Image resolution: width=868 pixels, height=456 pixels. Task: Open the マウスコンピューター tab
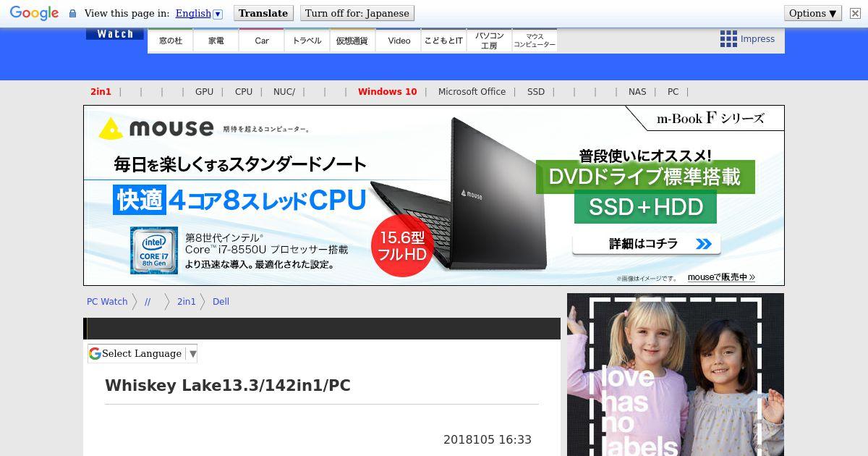(x=535, y=41)
